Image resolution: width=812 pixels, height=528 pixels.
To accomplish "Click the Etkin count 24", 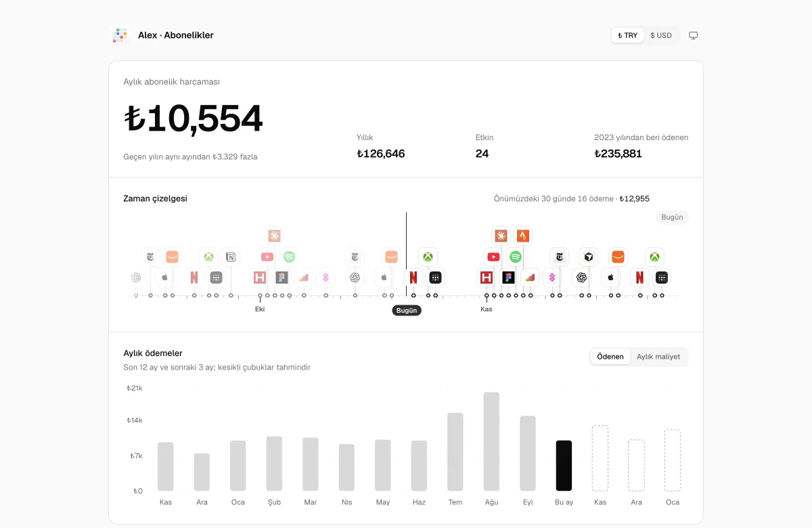I will click(x=482, y=154).
